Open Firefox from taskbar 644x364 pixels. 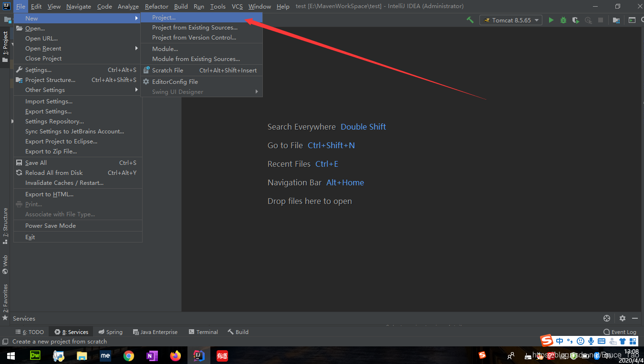click(176, 355)
